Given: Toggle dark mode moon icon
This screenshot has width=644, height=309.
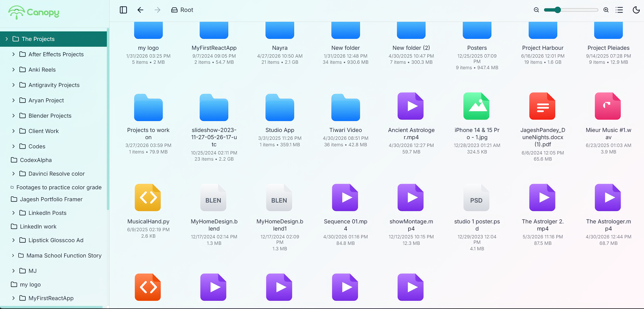Looking at the screenshot, I should [x=636, y=10].
